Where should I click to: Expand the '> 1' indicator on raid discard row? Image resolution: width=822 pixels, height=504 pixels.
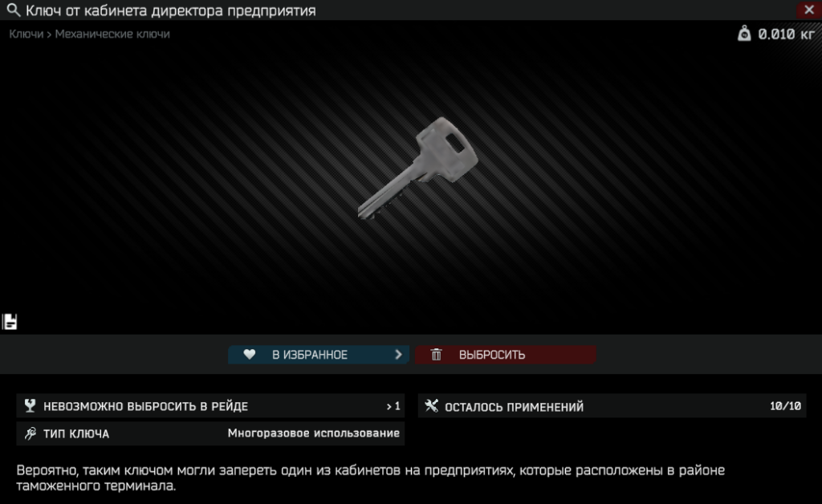pos(393,407)
